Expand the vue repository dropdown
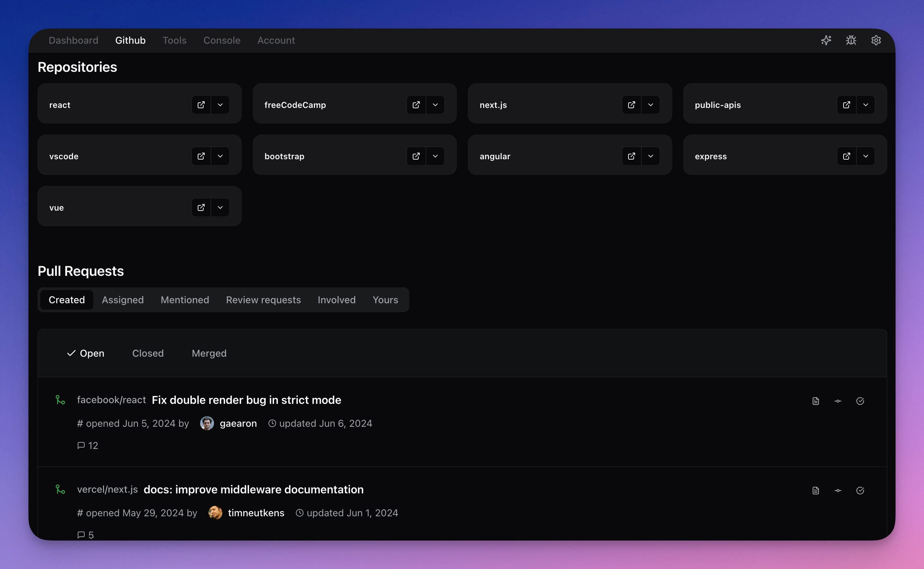Image resolution: width=924 pixels, height=569 pixels. pos(221,207)
